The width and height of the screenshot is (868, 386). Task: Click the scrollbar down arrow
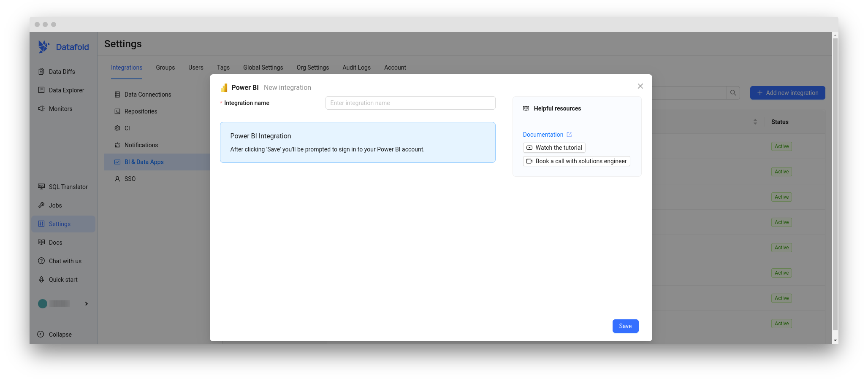click(x=835, y=340)
